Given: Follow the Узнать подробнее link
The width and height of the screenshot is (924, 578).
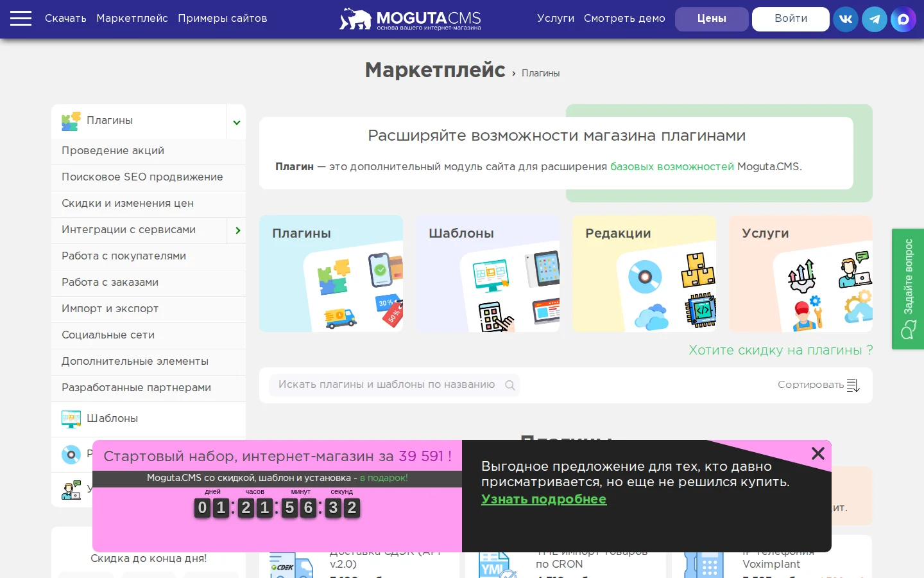Looking at the screenshot, I should [544, 500].
